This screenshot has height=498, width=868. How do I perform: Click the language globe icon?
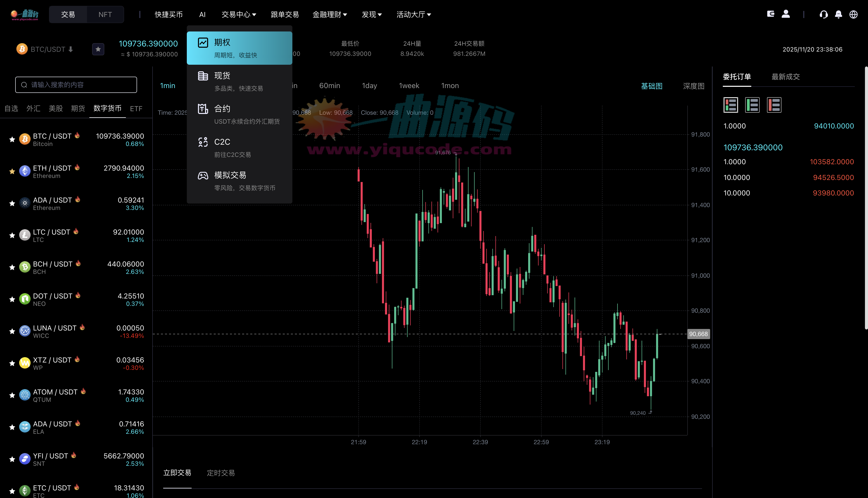(x=853, y=14)
